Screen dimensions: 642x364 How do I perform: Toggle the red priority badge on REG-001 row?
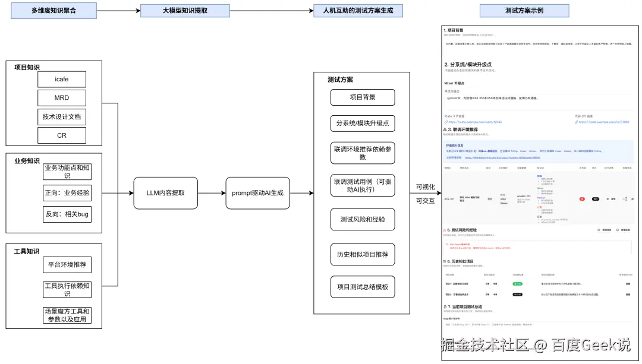coord(582,198)
